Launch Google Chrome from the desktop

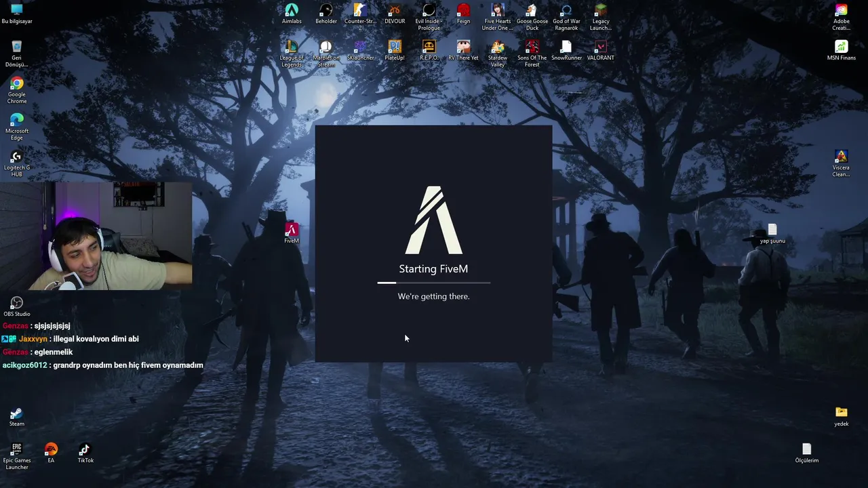[17, 90]
